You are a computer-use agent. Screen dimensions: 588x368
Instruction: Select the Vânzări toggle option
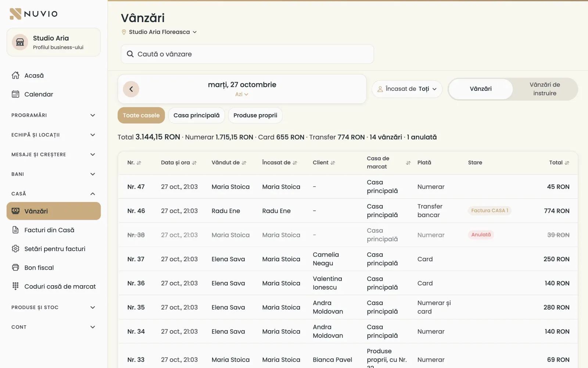tap(481, 89)
